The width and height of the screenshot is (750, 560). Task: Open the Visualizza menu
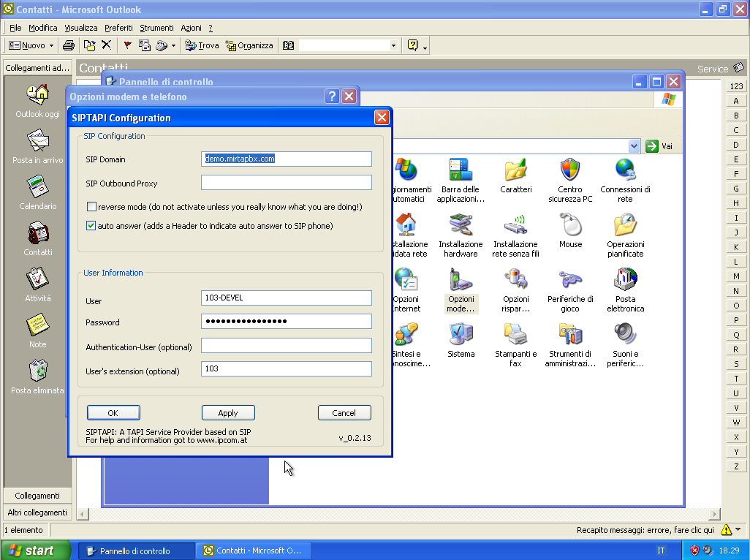pyautogui.click(x=81, y=28)
